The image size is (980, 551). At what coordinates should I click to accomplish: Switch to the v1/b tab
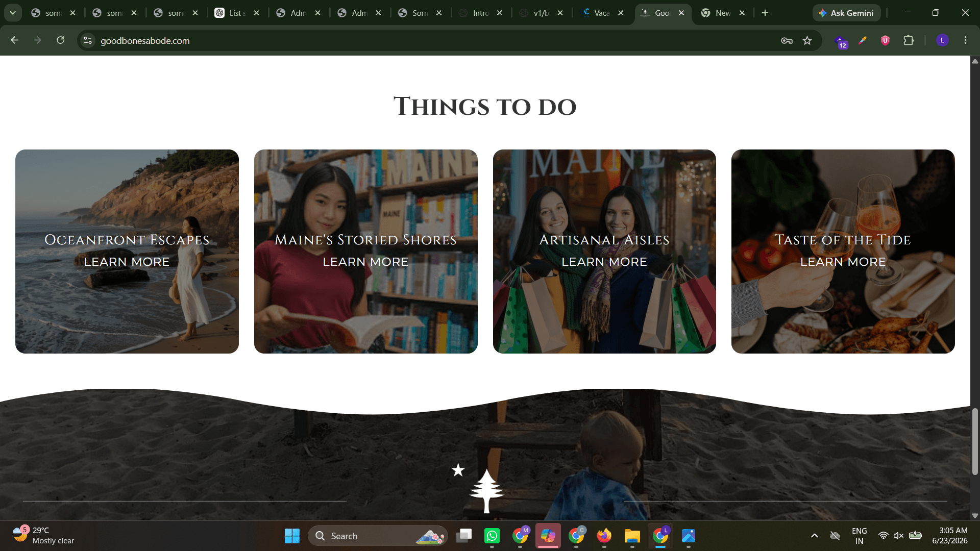coord(542,13)
